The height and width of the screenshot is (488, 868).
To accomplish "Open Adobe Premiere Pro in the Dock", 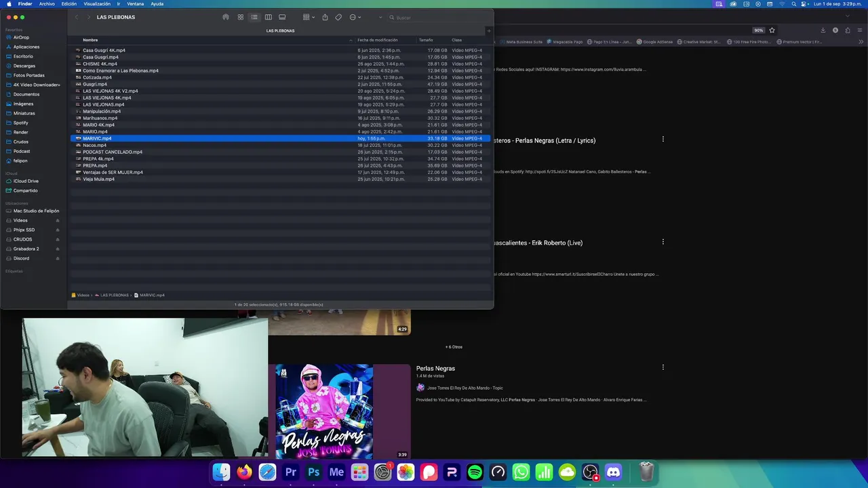I will [291, 472].
